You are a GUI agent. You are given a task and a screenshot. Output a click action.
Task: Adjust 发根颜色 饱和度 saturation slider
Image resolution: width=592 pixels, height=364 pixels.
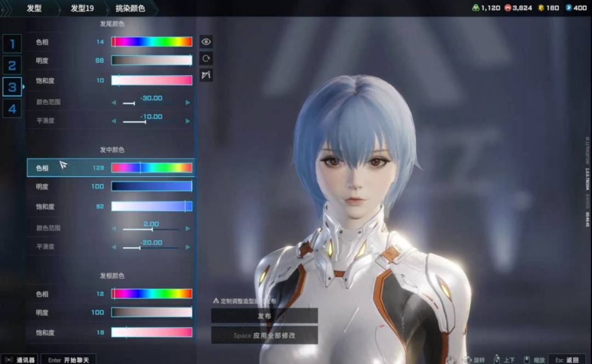point(152,332)
